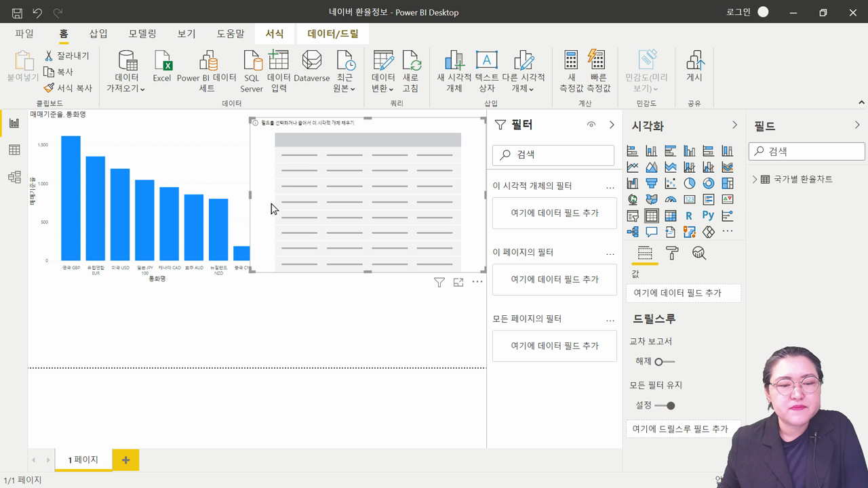Open the Analytics magnifier pane
This screenshot has height=488, width=868.
coord(699,253)
